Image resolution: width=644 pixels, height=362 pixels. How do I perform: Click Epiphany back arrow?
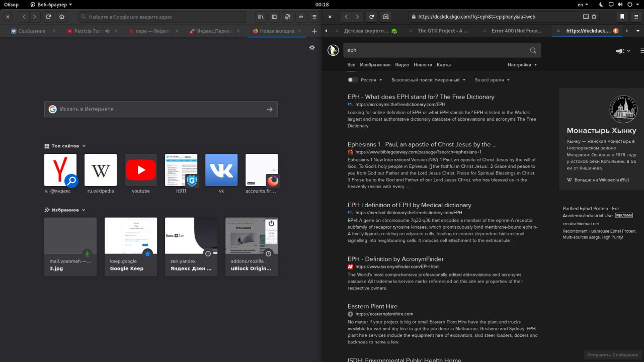click(x=346, y=17)
